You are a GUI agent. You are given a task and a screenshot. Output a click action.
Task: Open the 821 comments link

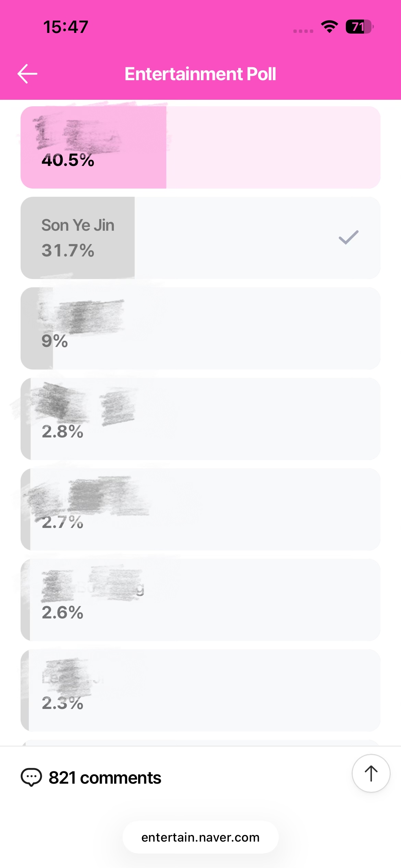tap(105, 777)
